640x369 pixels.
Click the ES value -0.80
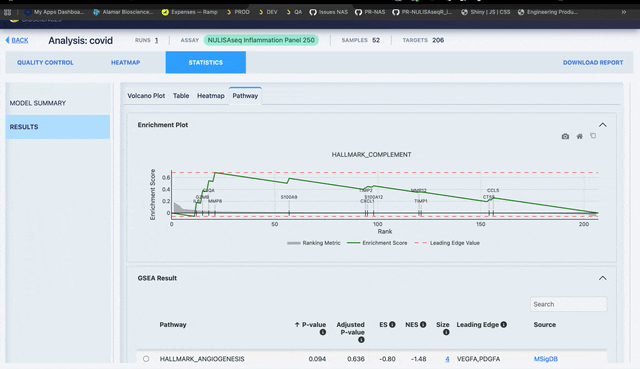pyautogui.click(x=387, y=359)
